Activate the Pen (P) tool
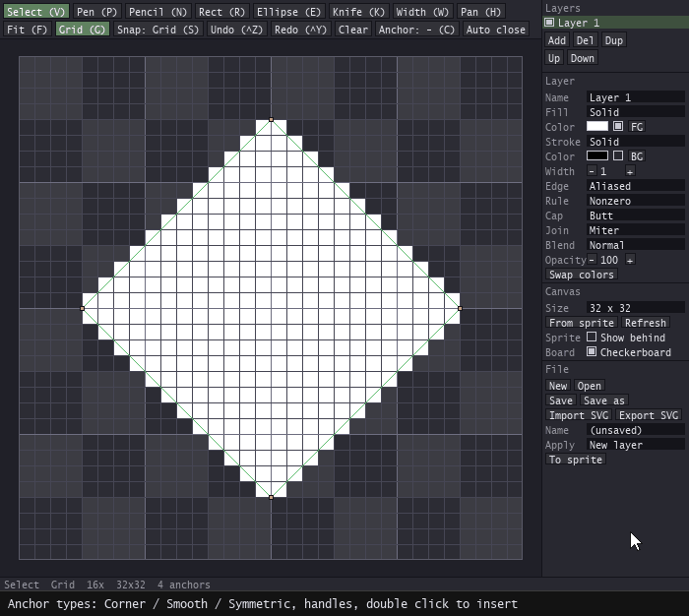Screen dimensions: 689x616 (x=97, y=12)
